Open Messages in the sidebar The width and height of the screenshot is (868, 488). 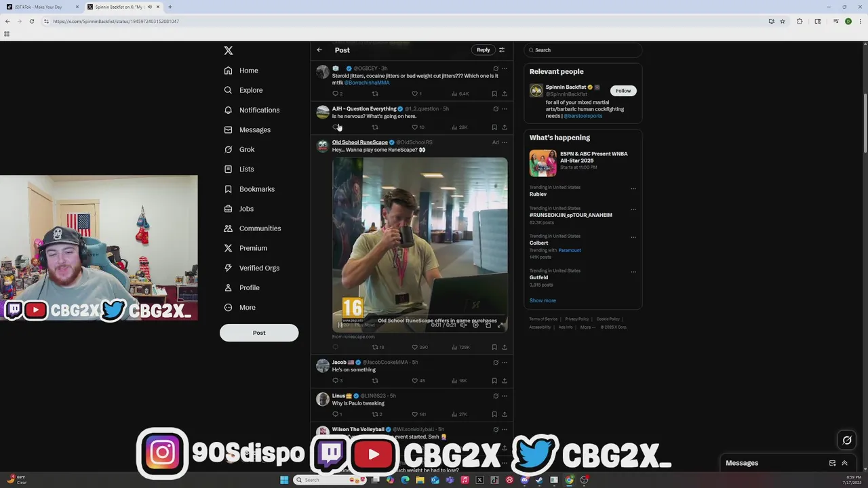(x=248, y=129)
